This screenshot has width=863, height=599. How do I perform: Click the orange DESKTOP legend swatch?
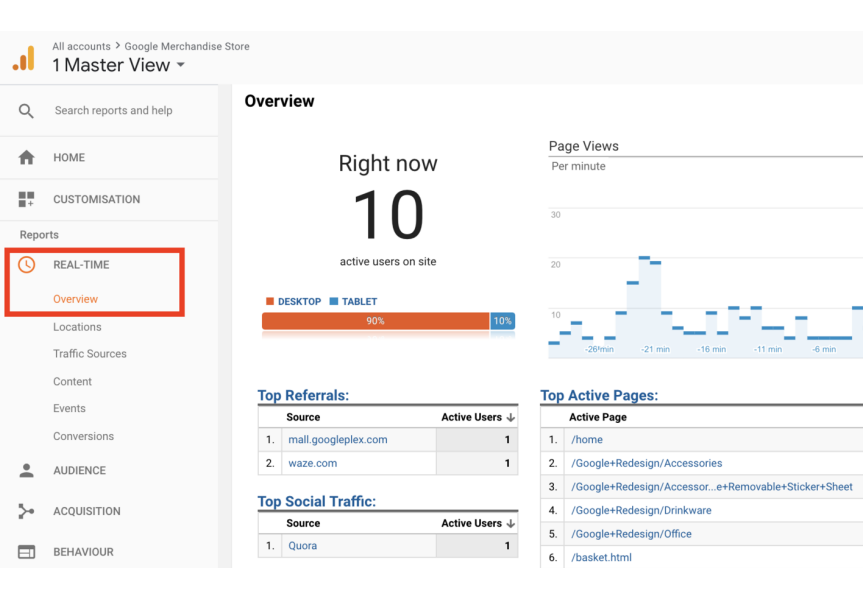pos(270,301)
